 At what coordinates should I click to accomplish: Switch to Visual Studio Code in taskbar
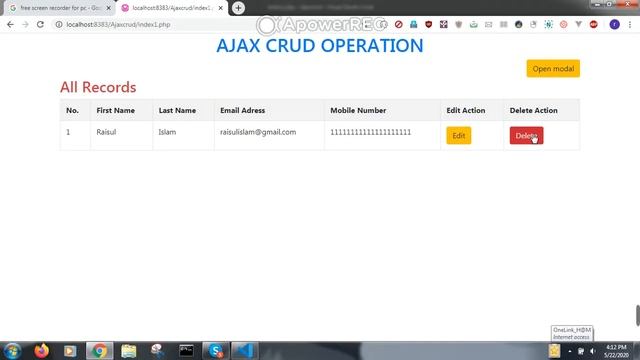click(x=244, y=351)
